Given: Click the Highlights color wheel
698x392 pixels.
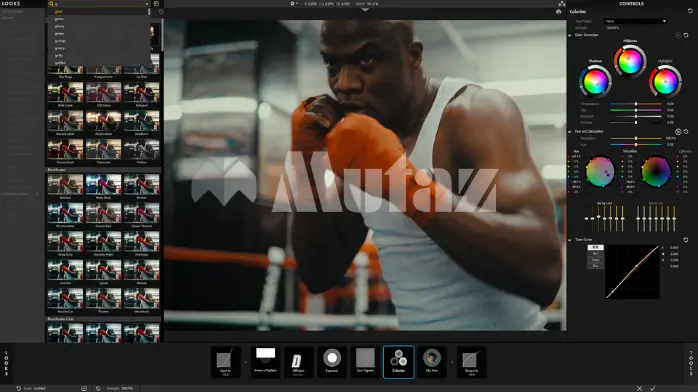Looking at the screenshot, I should click(665, 82).
